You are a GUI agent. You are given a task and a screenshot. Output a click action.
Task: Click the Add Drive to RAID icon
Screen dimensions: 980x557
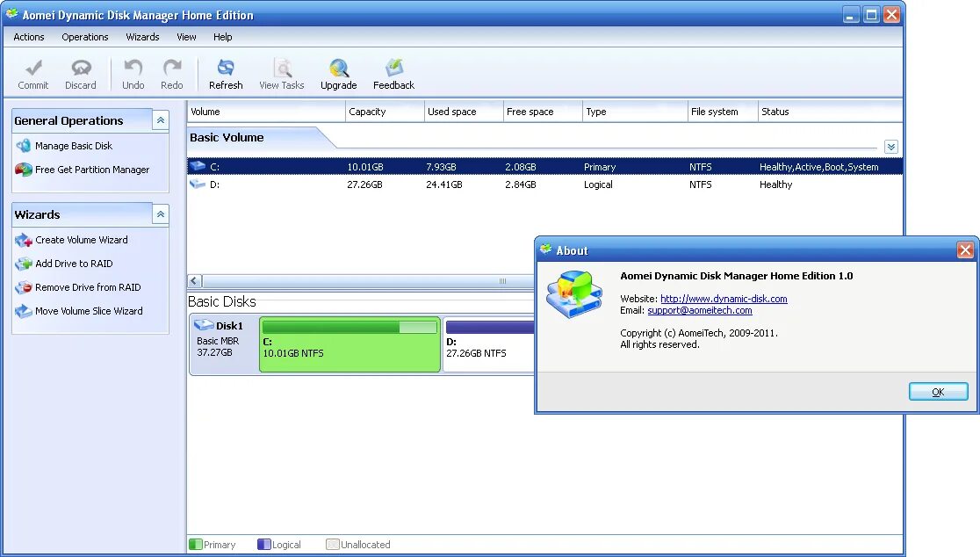pyautogui.click(x=24, y=264)
